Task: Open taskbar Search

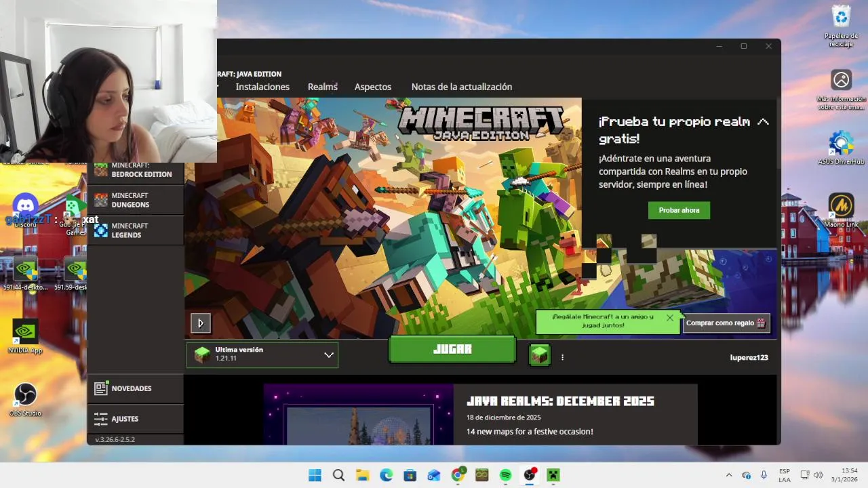Action: (338, 475)
